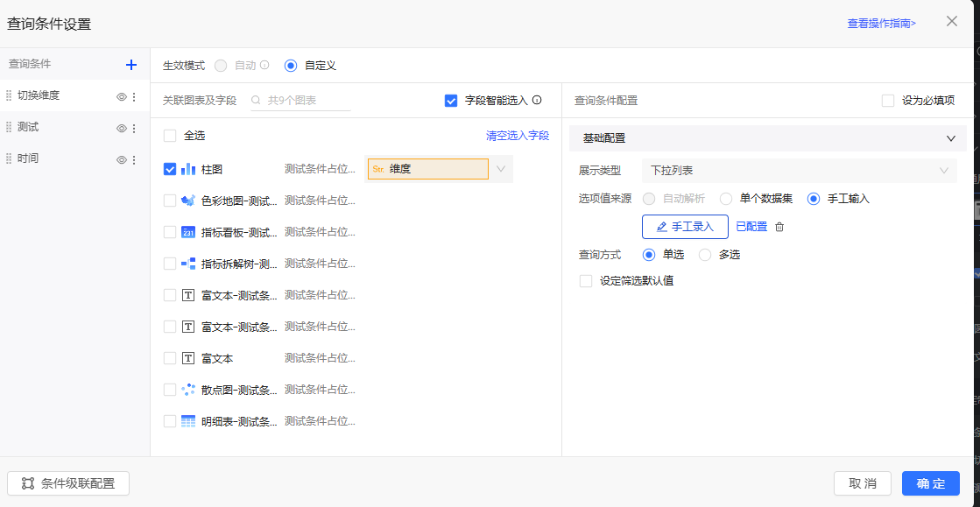Viewport: 980px width, 507px height.
Task: Open the 维度 field dropdown
Action: click(x=501, y=169)
